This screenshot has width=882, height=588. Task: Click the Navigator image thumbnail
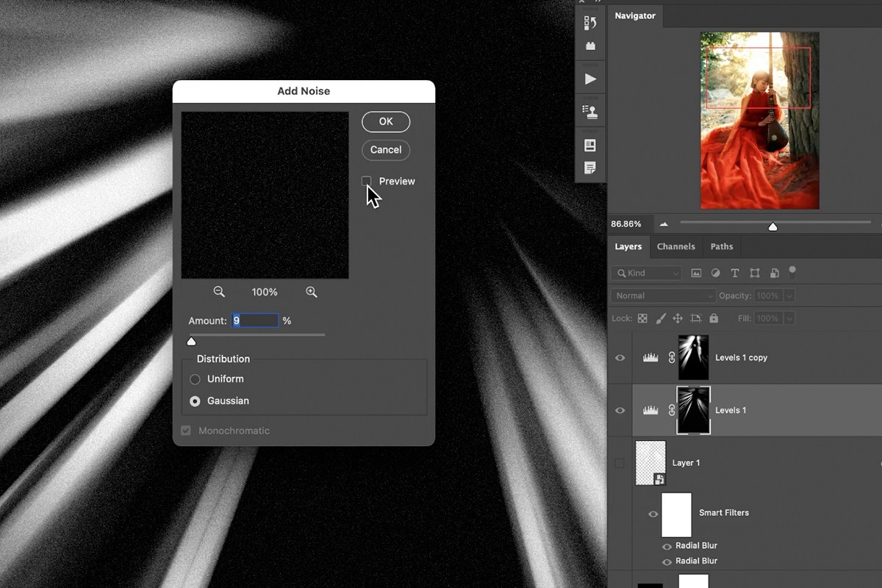(759, 121)
